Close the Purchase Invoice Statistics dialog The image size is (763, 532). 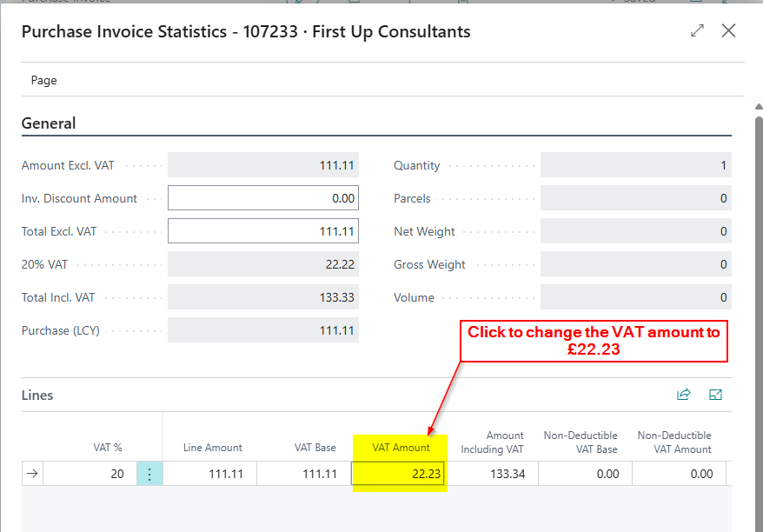coord(728,31)
